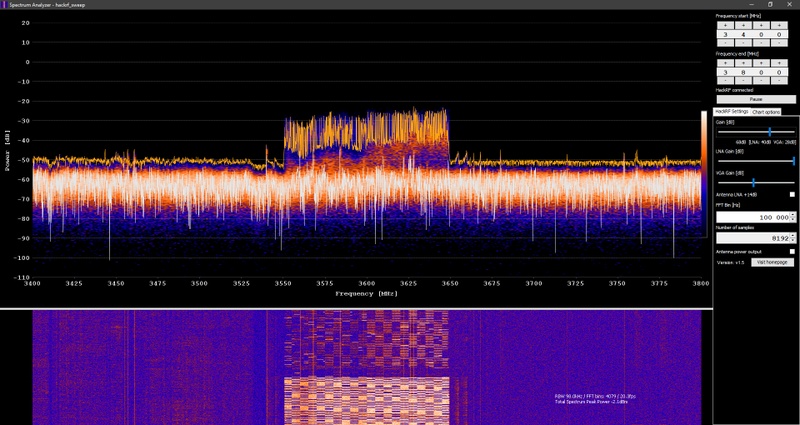Decrease hundreds digit of Frequency start
This screenshot has width=800, height=425.
click(743, 43)
